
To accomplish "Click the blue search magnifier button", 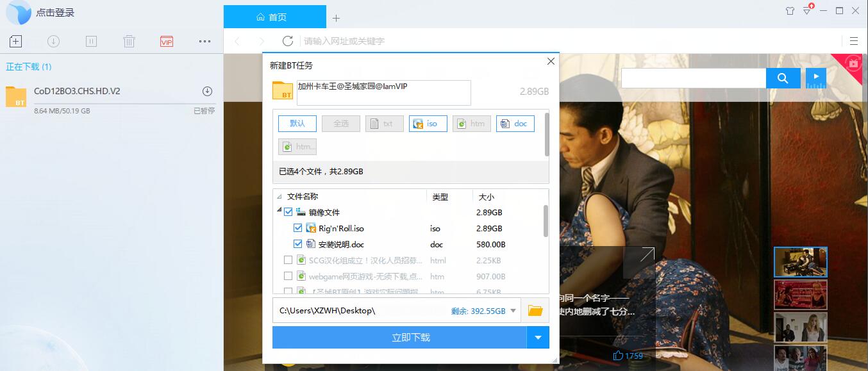I will [783, 78].
